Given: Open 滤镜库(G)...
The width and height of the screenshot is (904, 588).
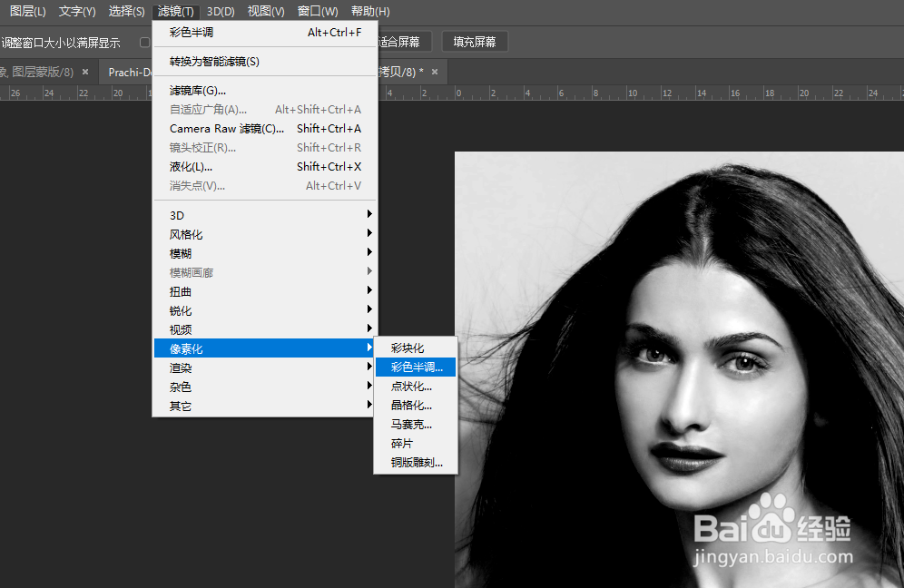Looking at the screenshot, I should coord(265,91).
